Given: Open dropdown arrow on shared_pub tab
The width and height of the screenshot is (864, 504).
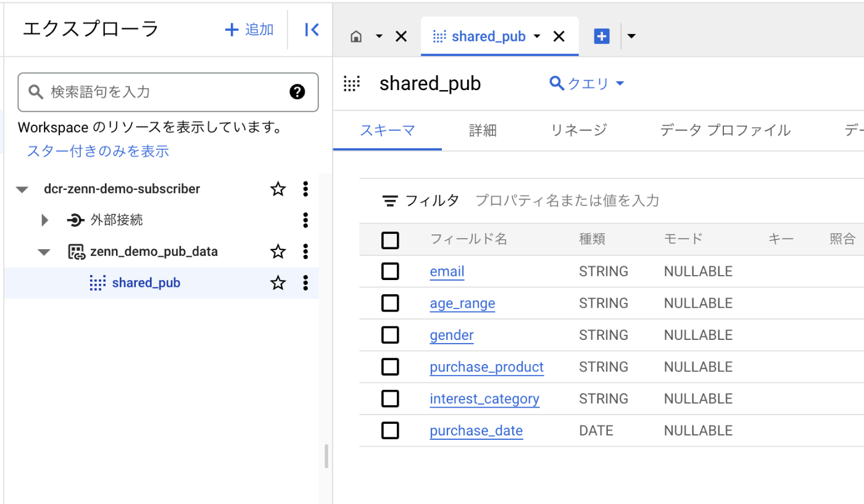Looking at the screenshot, I should tap(537, 37).
